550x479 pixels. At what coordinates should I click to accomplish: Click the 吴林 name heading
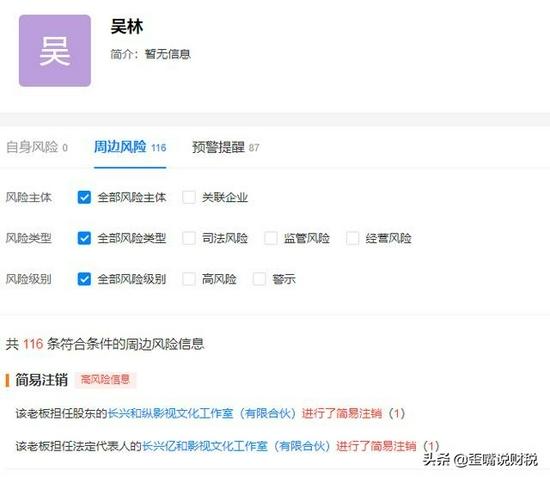click(x=127, y=27)
